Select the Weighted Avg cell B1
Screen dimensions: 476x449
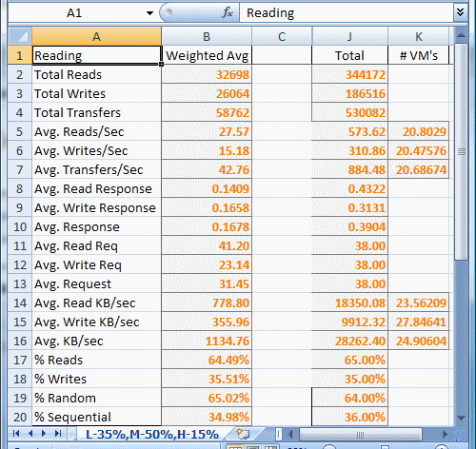point(207,55)
